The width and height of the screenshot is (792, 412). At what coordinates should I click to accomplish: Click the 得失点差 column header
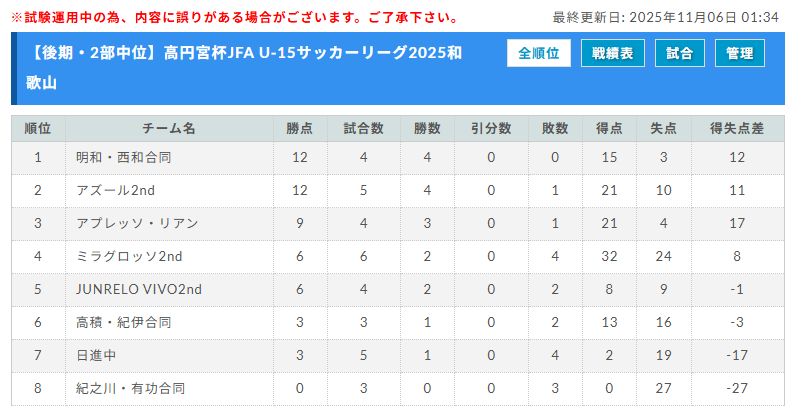coord(737,129)
